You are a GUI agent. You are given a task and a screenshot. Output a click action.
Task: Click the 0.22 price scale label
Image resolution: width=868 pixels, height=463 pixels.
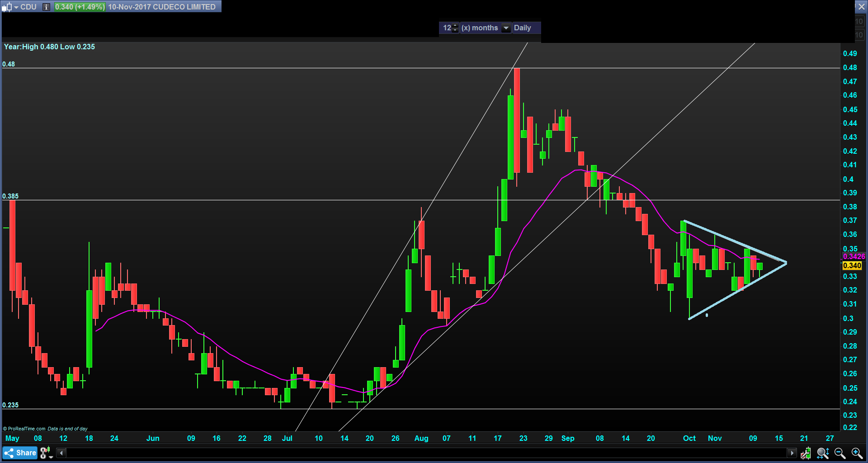point(850,427)
